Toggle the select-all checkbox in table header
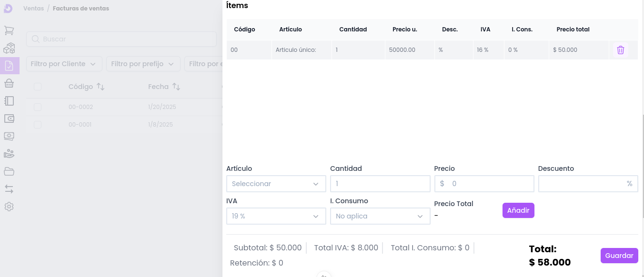 tap(38, 87)
